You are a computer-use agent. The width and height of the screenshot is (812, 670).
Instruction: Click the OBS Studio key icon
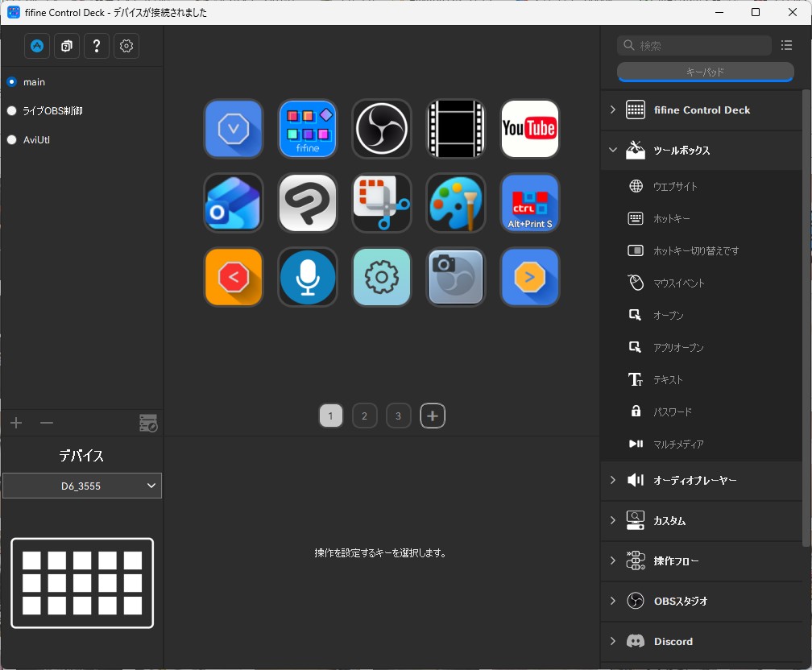[x=382, y=129]
